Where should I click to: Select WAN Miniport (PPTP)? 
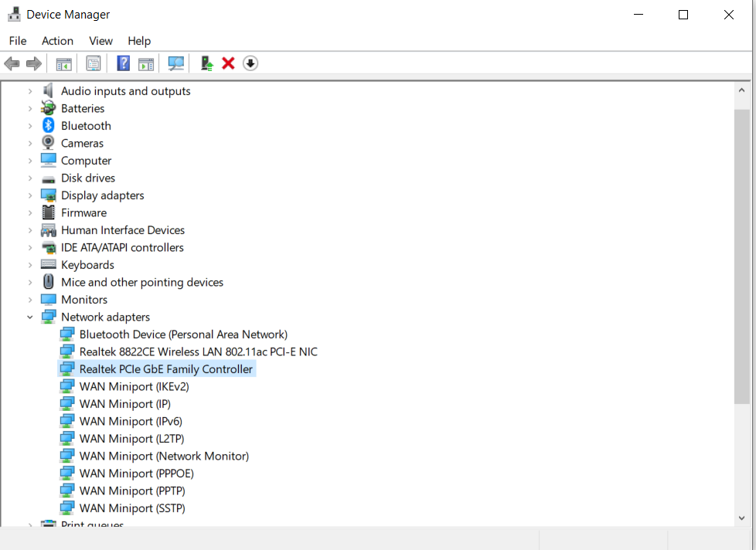click(132, 491)
